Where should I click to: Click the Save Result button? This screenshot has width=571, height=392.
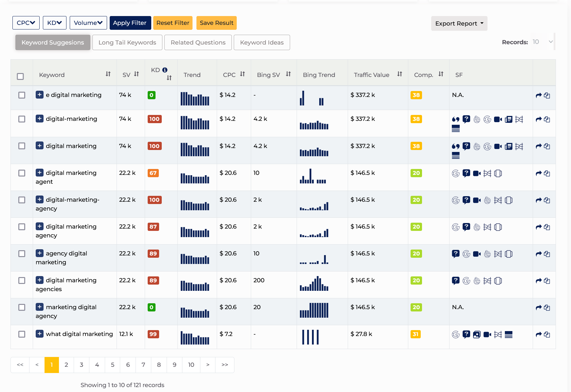pyautogui.click(x=216, y=23)
